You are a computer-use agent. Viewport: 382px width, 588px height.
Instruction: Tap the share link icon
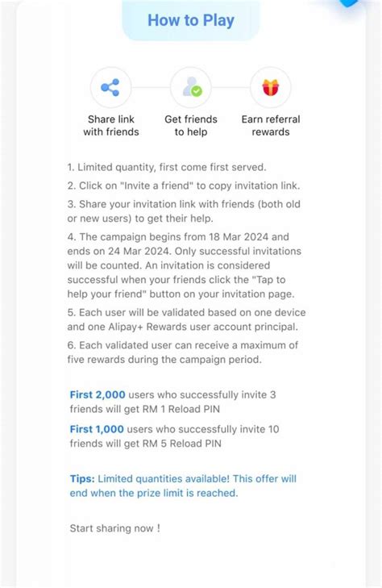pos(110,87)
